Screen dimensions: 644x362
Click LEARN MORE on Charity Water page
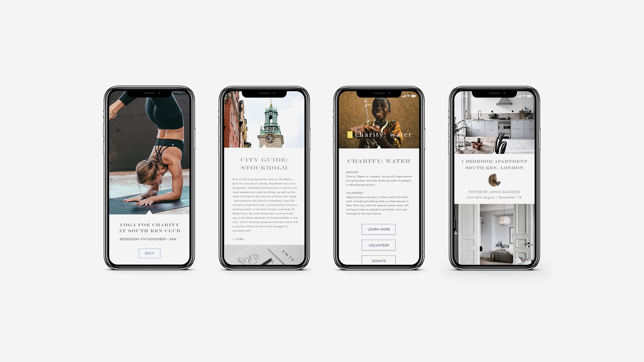[379, 229]
